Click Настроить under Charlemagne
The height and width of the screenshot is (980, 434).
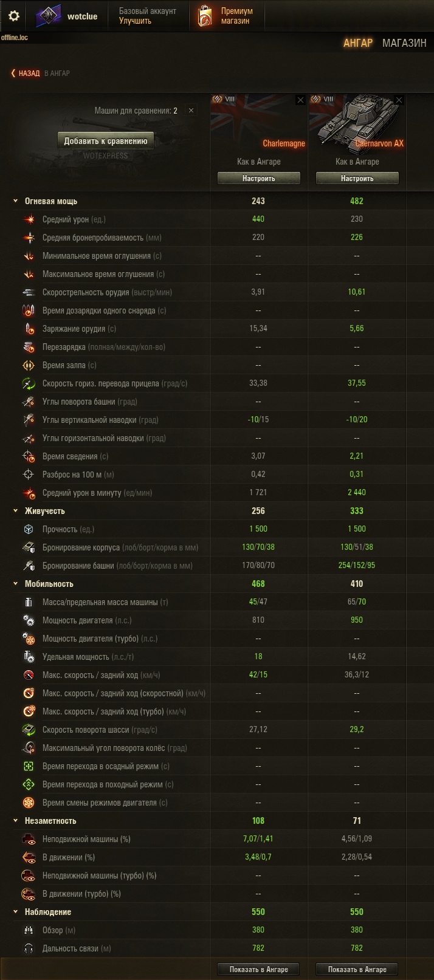[x=259, y=179]
